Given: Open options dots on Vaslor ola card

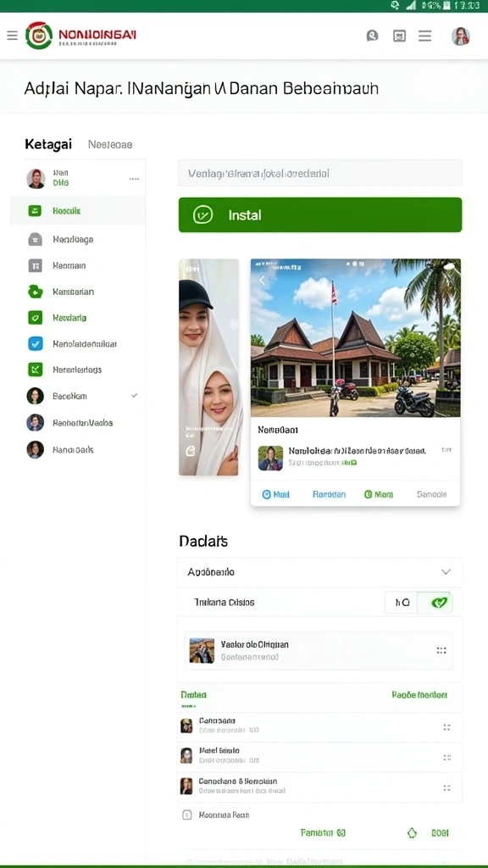Looking at the screenshot, I should click(441, 650).
